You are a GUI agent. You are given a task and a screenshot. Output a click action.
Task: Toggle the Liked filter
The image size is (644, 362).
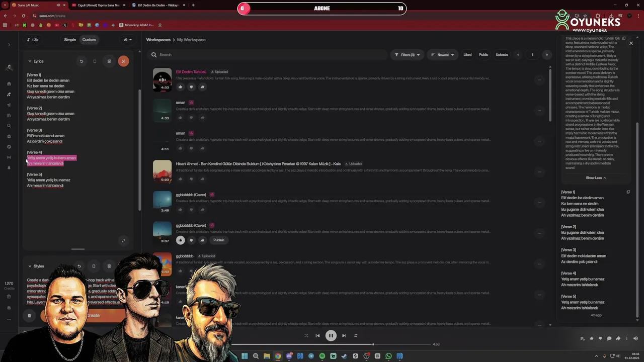(x=467, y=55)
